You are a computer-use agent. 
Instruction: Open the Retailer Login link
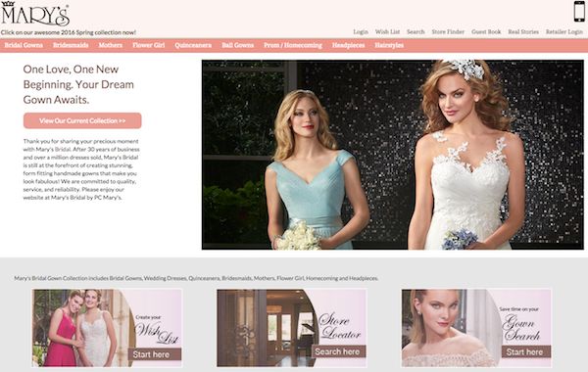pyautogui.click(x=564, y=32)
